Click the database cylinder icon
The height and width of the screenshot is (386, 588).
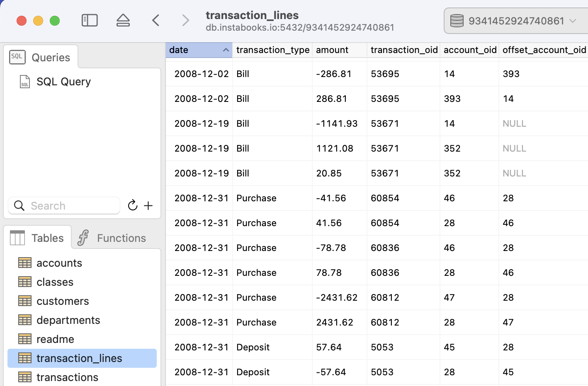pyautogui.click(x=457, y=21)
